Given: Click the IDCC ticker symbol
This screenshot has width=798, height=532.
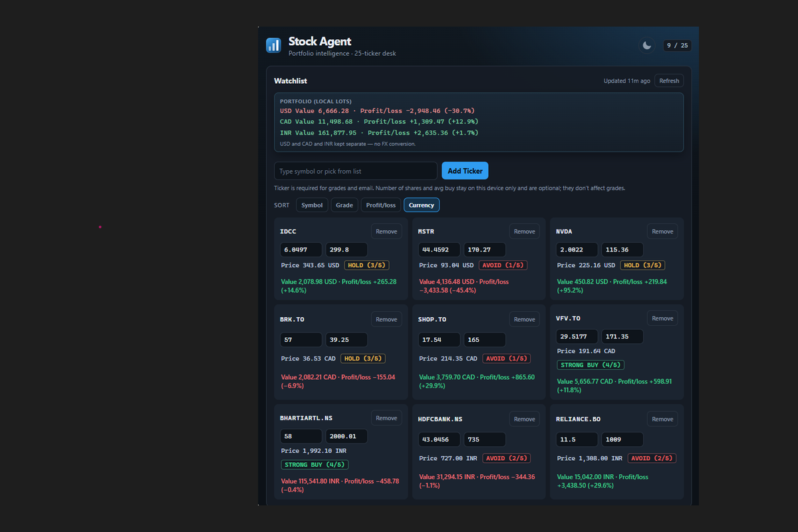Looking at the screenshot, I should pos(288,231).
